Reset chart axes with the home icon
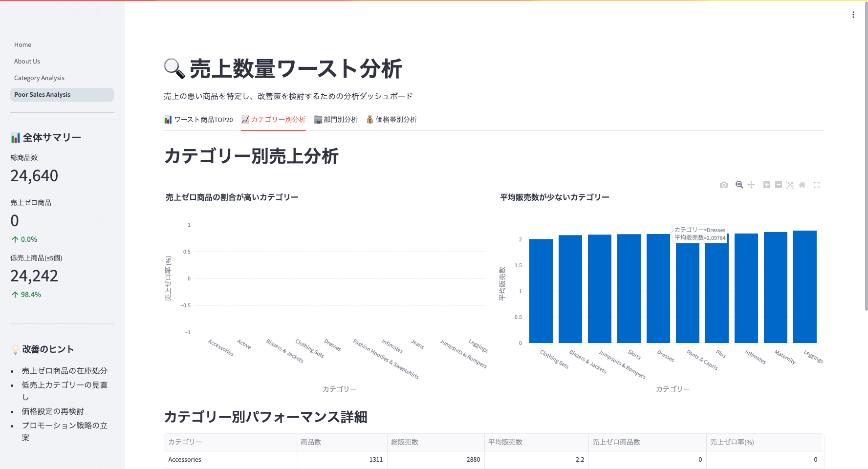868x469 pixels. coord(802,185)
